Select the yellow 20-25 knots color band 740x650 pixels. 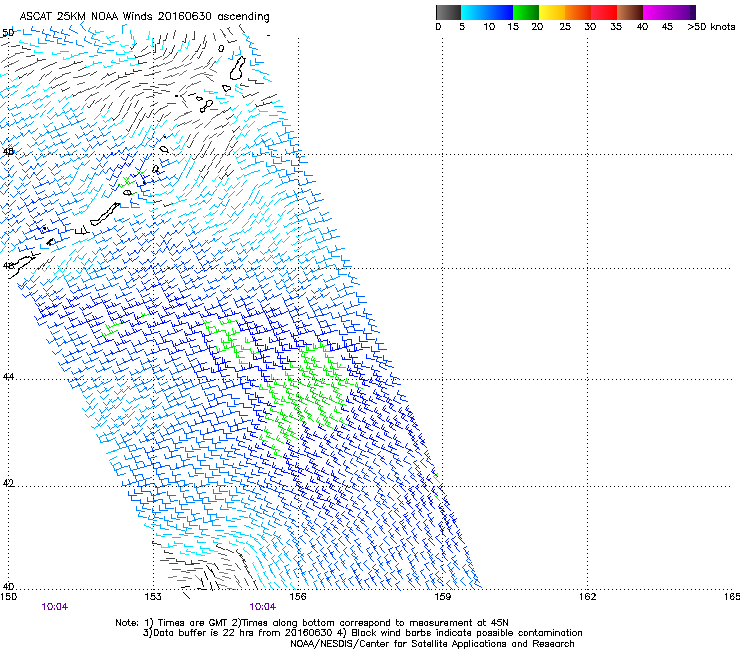tap(552, 12)
